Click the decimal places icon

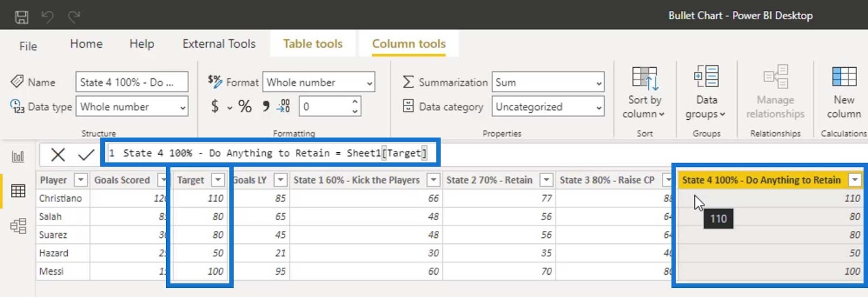coord(284,106)
